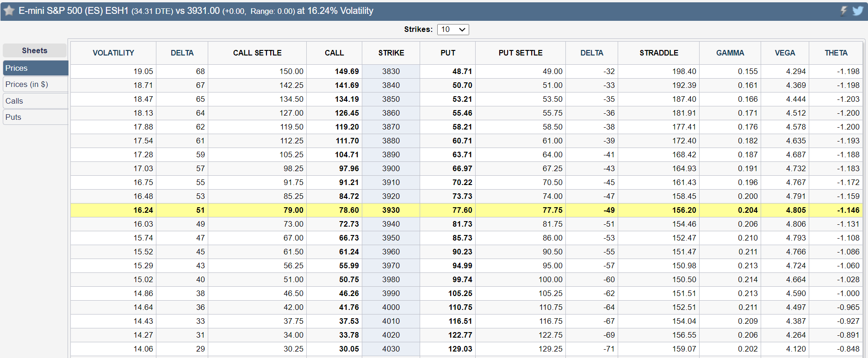Open the Prices (in $) sheet
Screen dimensions: 868x358
pyautogui.click(x=35, y=84)
